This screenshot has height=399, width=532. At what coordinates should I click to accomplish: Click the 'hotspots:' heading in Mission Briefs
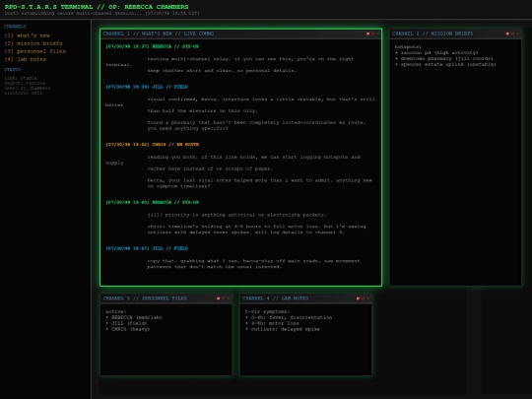[408, 47]
